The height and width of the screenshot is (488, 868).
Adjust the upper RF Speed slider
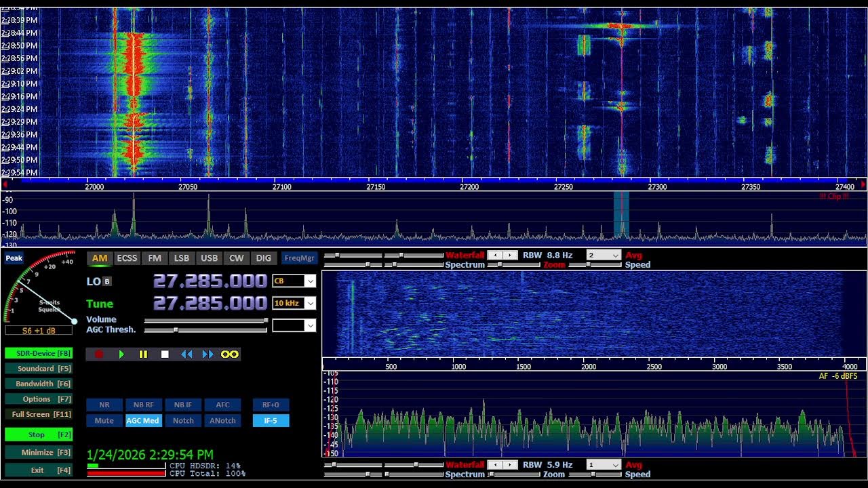(593, 265)
